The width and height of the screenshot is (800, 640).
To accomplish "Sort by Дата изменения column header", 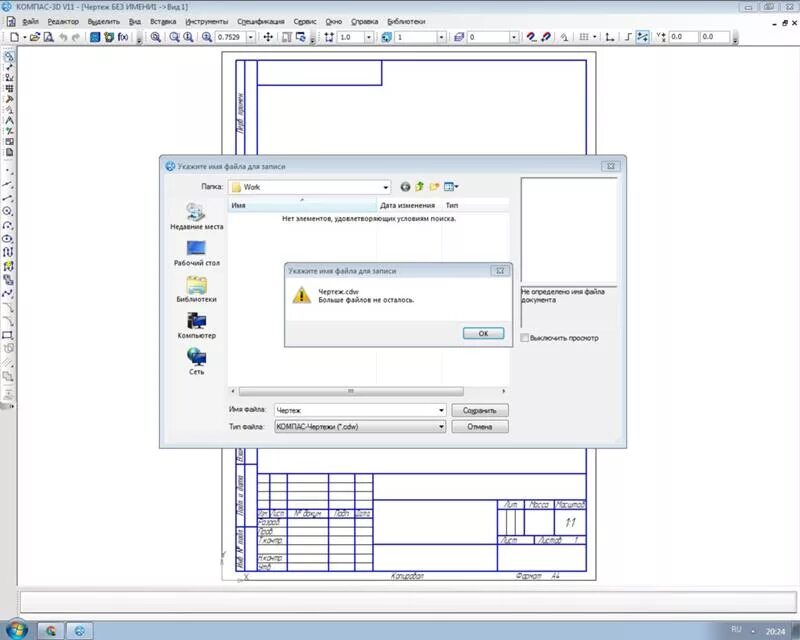I will [409, 205].
